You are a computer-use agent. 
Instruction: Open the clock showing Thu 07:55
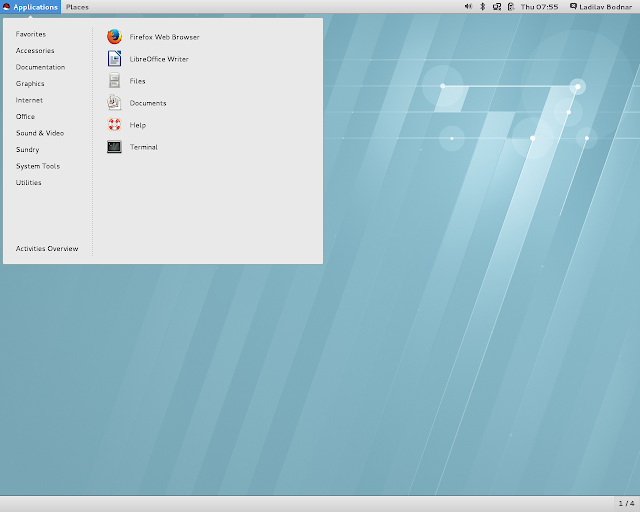(x=540, y=7)
